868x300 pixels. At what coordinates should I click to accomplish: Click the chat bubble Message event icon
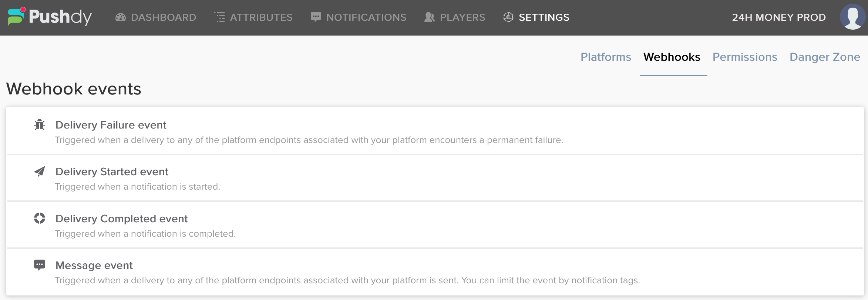(x=40, y=265)
